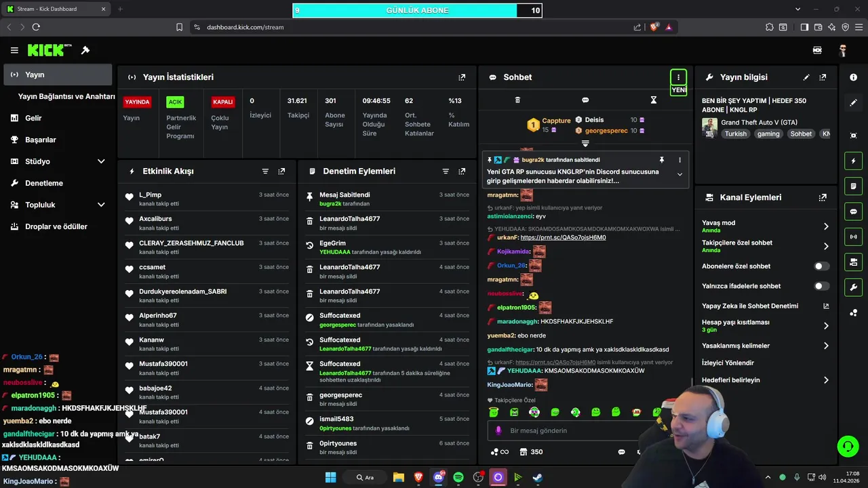Screen dimensions: 868x488
Task: Reload the page with browser refresh button
Action: click(x=36, y=27)
